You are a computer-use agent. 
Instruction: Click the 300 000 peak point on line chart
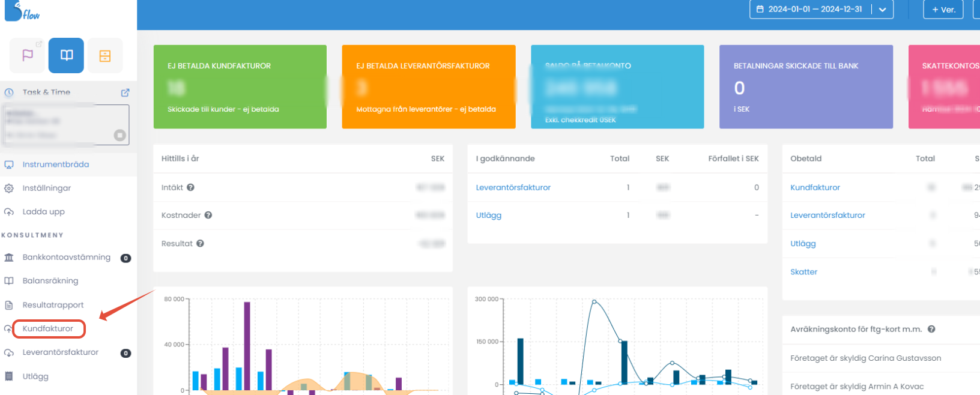594,301
